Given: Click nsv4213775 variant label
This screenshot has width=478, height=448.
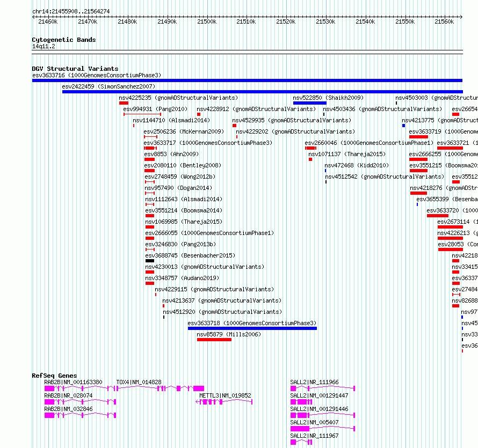Looking at the screenshot, I should click(x=440, y=120).
